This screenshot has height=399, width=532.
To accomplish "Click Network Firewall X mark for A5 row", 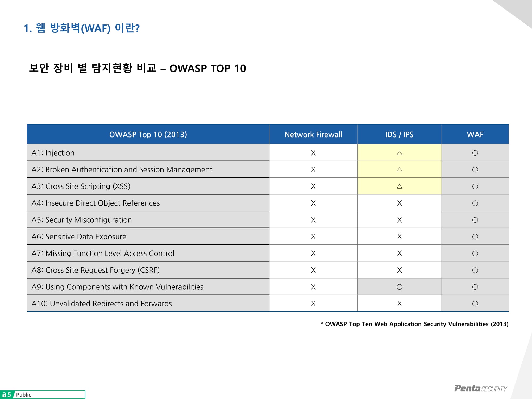I will click(313, 220).
